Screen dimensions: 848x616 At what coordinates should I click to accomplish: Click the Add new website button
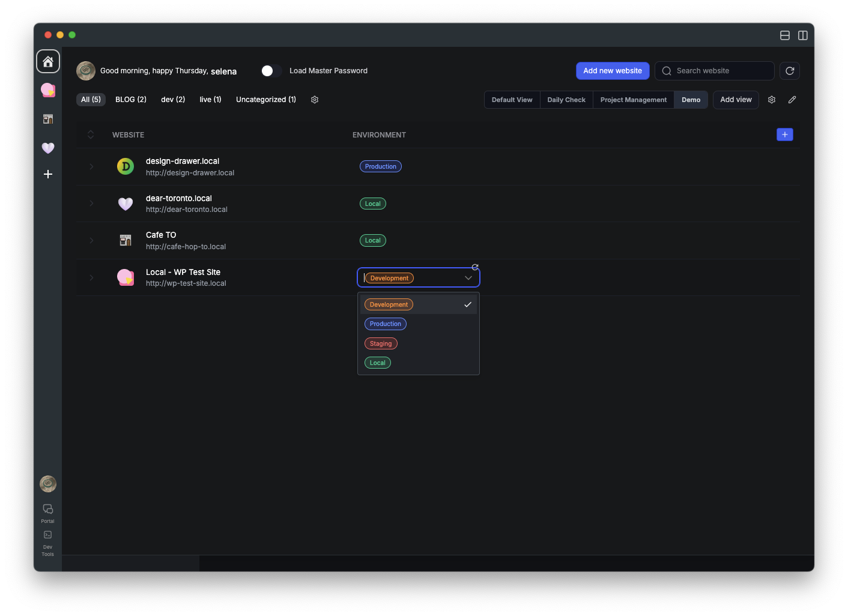point(612,71)
